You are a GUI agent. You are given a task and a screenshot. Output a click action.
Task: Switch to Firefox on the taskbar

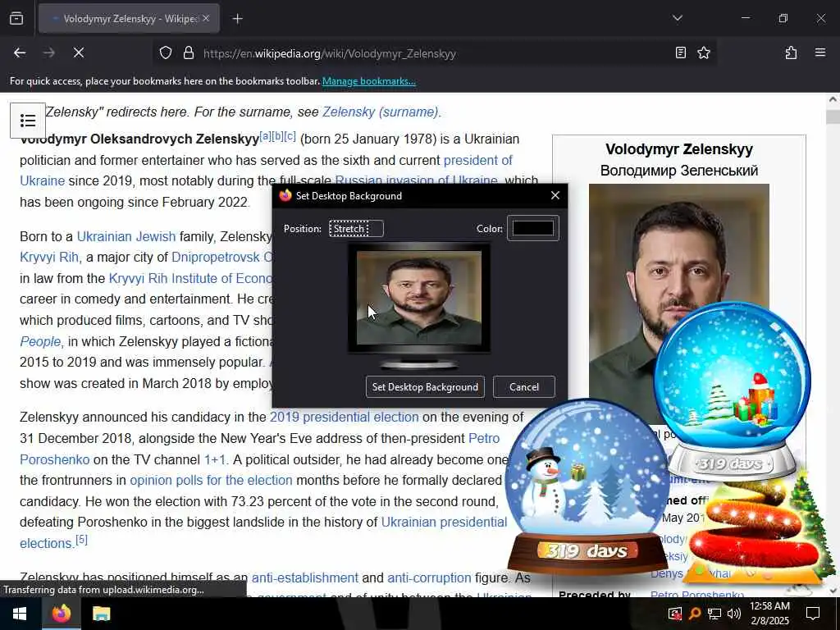[x=61, y=614]
